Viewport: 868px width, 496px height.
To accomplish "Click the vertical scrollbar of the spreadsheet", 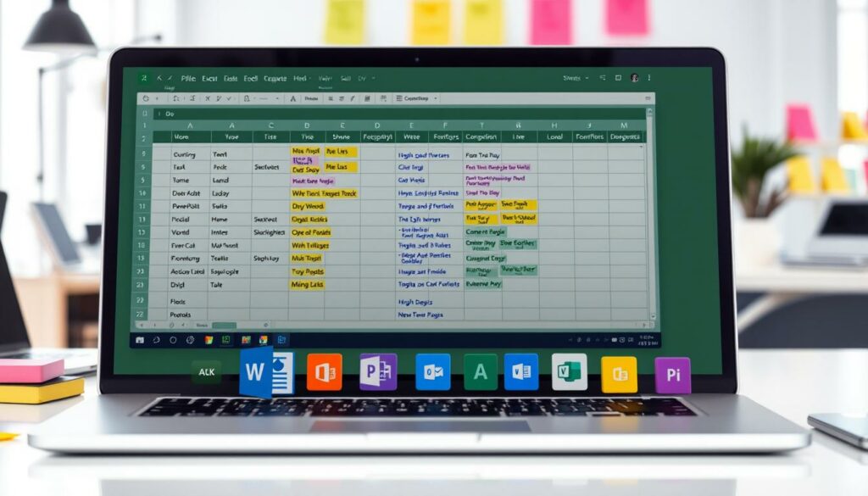I will [650, 216].
